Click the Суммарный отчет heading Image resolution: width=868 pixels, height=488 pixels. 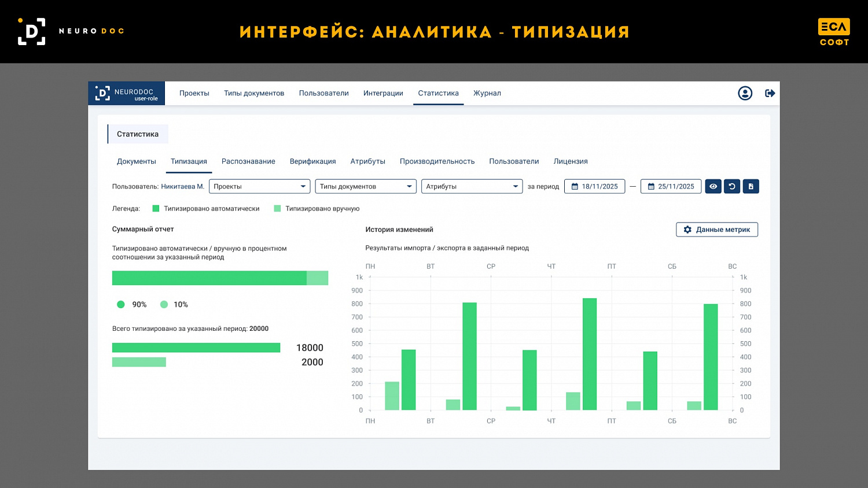[x=143, y=229]
